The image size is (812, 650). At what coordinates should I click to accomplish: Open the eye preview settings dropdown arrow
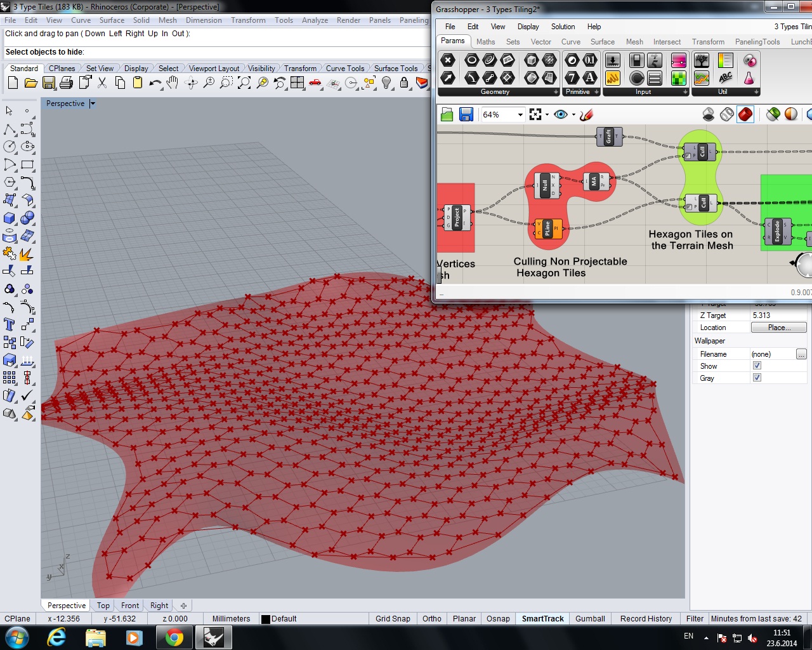pyautogui.click(x=573, y=115)
